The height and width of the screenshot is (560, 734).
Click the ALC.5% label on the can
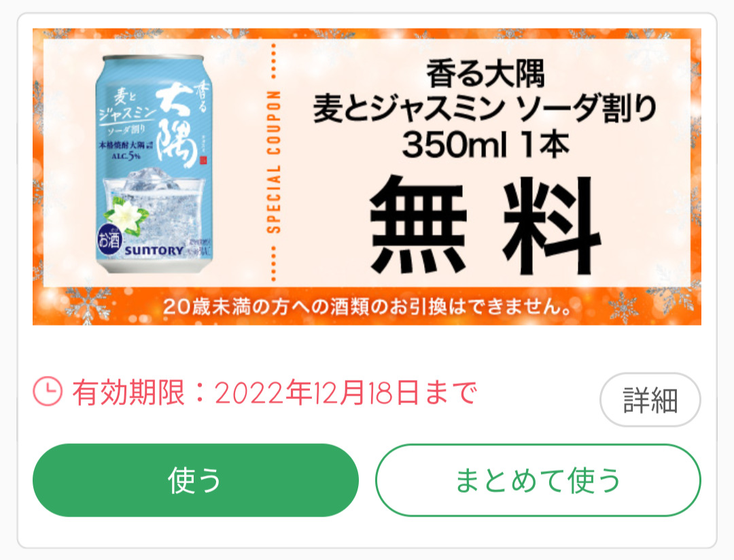126,155
